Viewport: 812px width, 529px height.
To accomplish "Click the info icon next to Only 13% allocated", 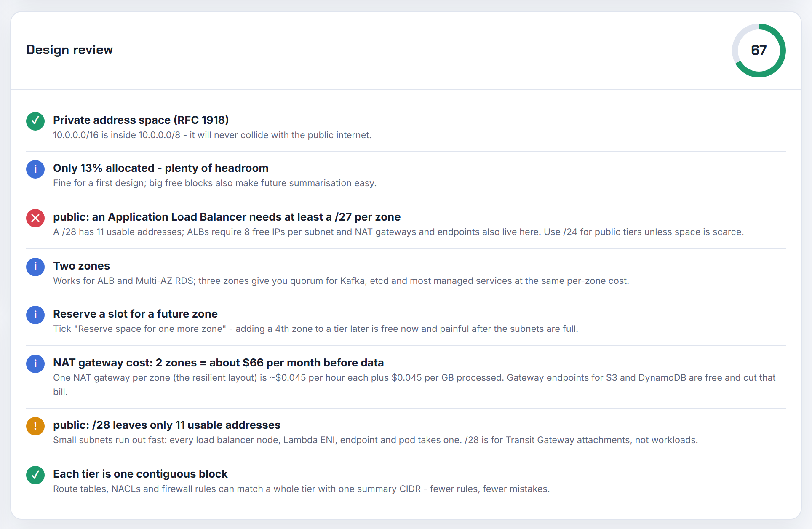I will pyautogui.click(x=35, y=169).
